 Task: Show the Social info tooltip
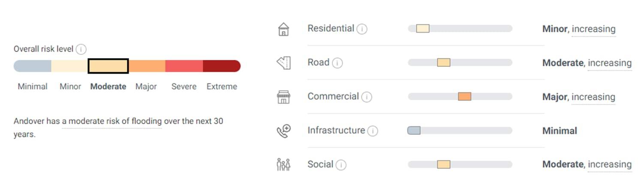341,165
